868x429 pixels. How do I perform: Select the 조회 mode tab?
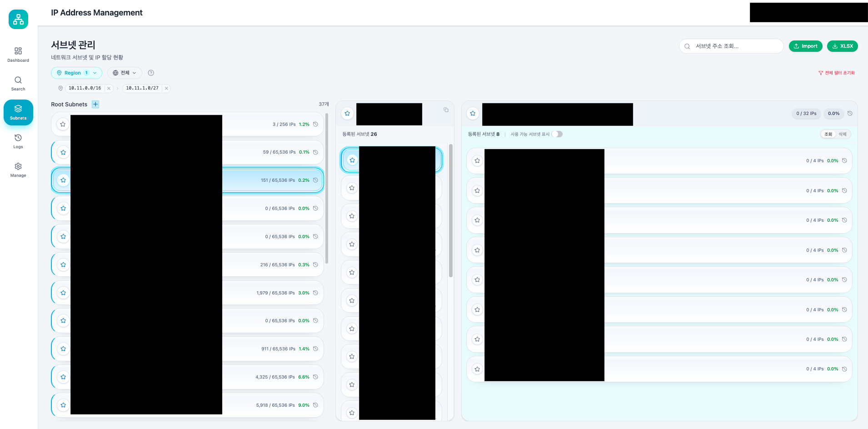click(828, 134)
